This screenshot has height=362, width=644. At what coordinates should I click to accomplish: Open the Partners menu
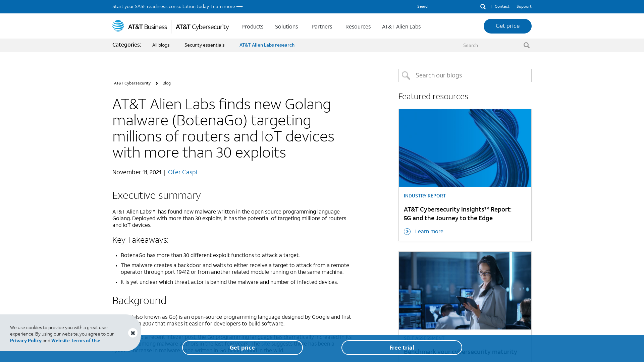pyautogui.click(x=322, y=26)
